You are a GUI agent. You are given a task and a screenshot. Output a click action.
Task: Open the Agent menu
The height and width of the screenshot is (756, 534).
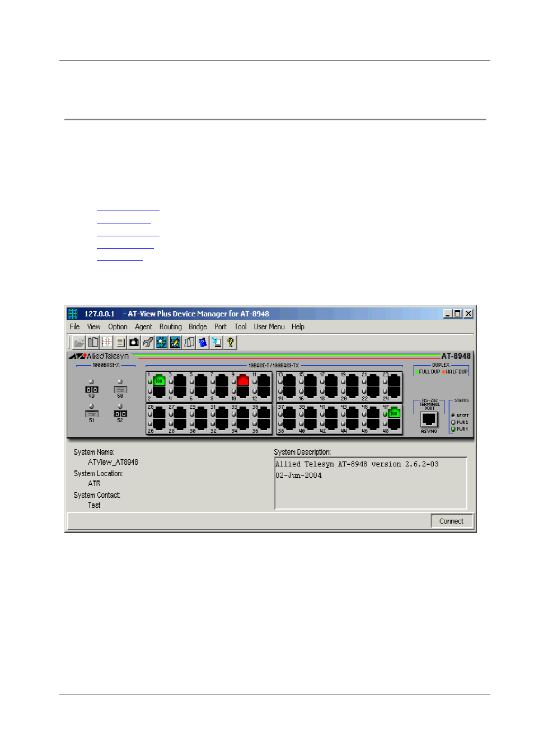143,326
